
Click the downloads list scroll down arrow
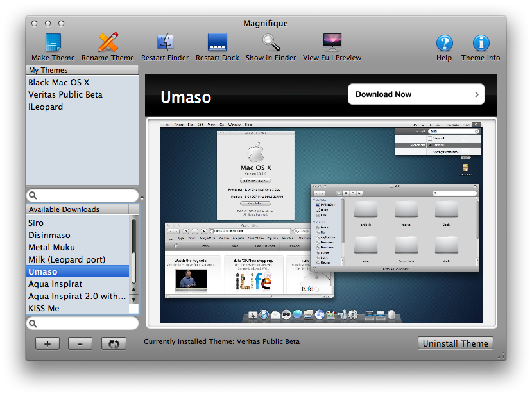click(x=134, y=299)
